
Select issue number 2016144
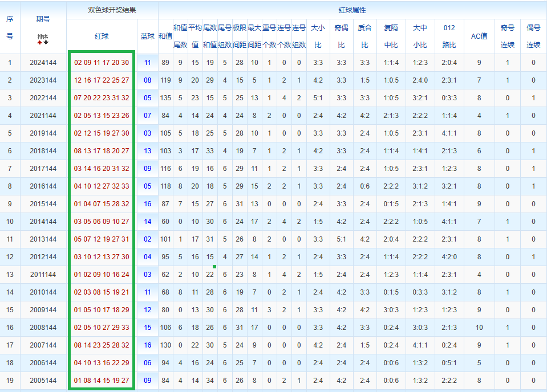click(x=43, y=186)
